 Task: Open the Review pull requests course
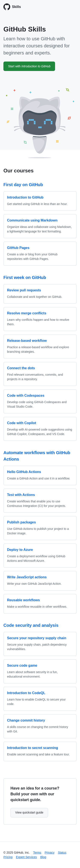pyautogui.click(x=24, y=290)
